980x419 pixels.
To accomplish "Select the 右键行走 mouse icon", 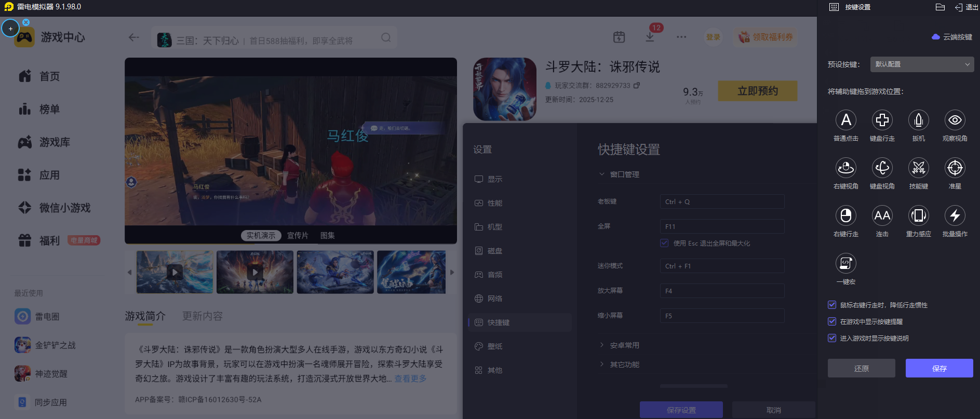I will (846, 215).
